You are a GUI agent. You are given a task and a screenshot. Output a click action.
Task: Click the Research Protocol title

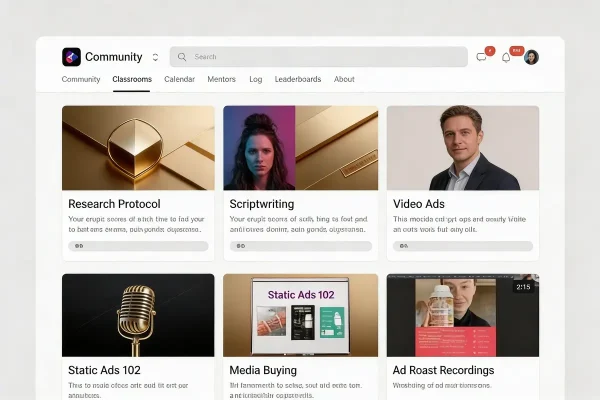click(114, 204)
